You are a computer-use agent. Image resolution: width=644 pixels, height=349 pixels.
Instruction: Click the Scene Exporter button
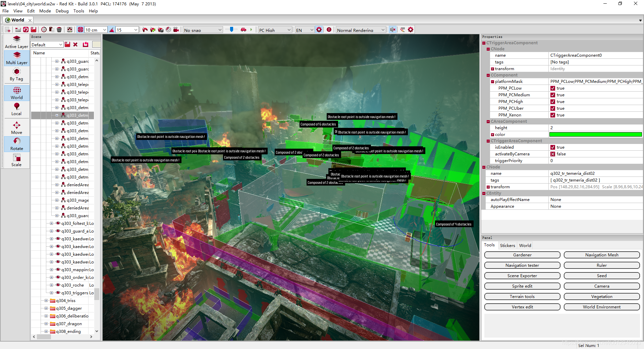[x=522, y=276]
